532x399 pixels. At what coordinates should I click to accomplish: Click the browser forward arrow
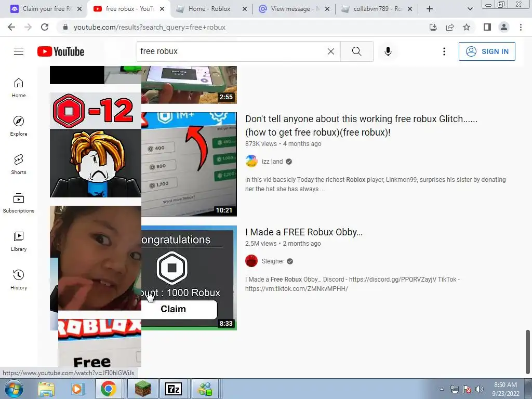[28, 27]
